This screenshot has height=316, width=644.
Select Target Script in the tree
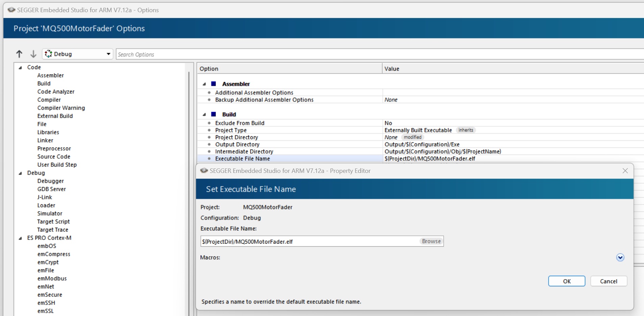(53, 222)
